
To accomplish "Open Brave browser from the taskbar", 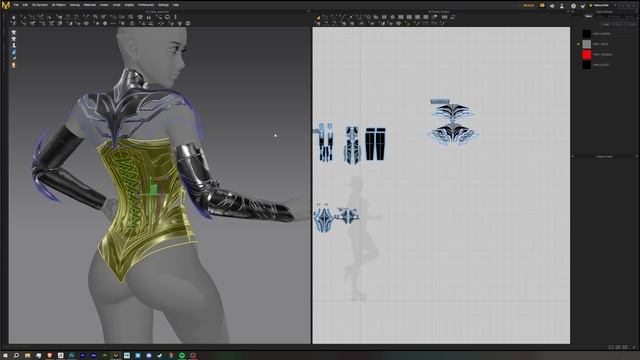I will click(x=49, y=356).
